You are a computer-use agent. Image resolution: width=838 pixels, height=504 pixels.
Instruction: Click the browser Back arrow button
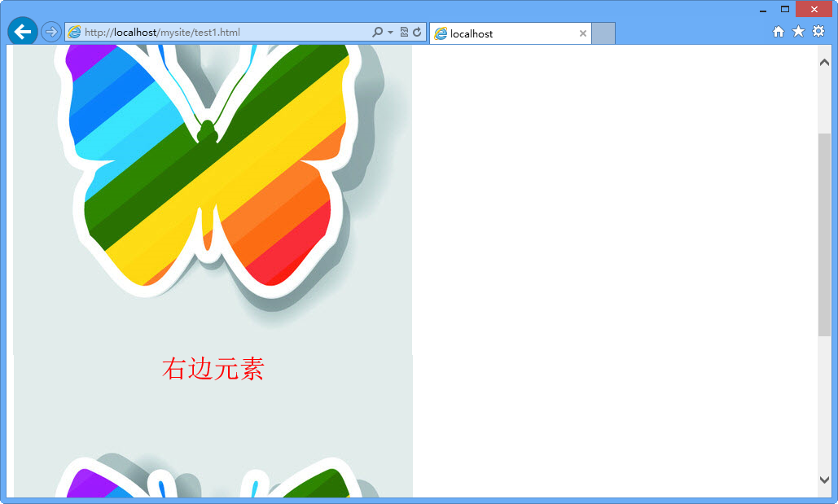coord(22,32)
